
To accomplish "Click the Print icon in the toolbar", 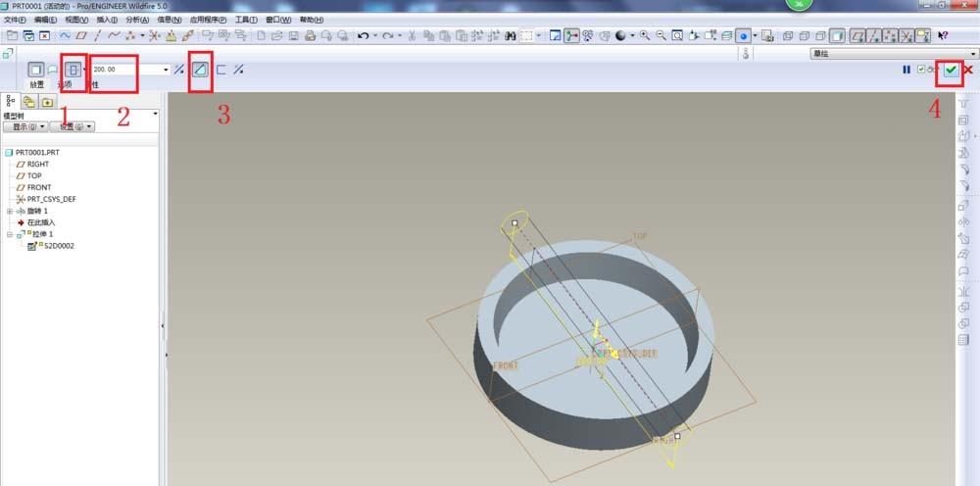I will [x=311, y=36].
